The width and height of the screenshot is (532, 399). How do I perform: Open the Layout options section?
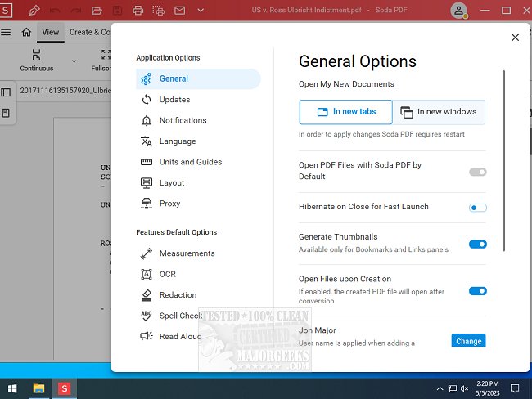pyautogui.click(x=199, y=183)
